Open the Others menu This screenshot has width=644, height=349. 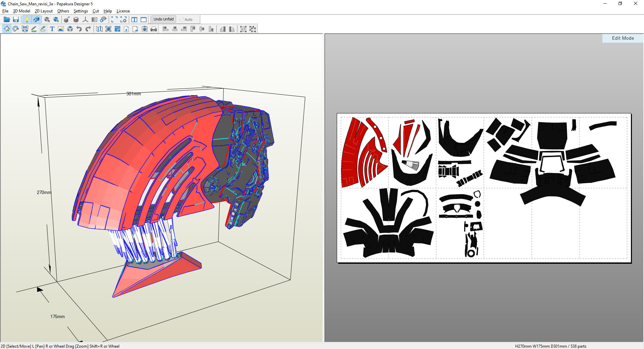(63, 11)
